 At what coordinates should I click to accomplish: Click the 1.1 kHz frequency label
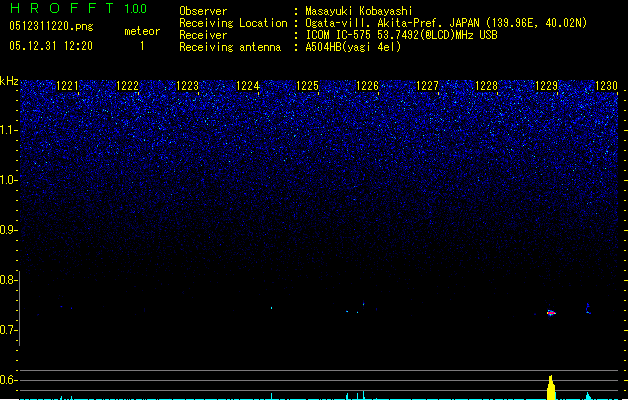point(8,130)
